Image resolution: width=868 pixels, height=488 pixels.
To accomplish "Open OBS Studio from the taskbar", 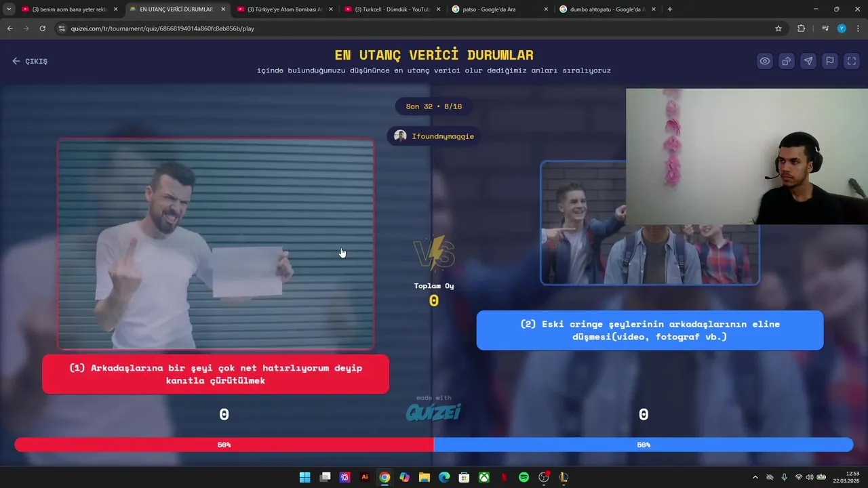I will (544, 477).
